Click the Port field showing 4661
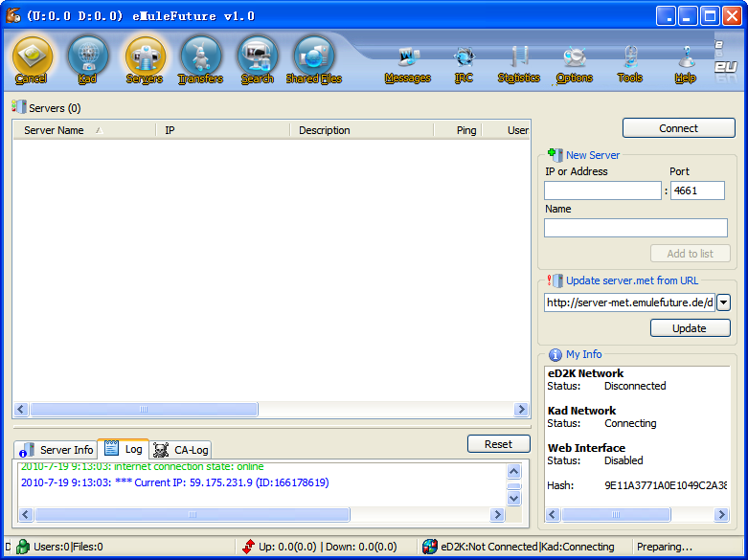 [x=697, y=190]
